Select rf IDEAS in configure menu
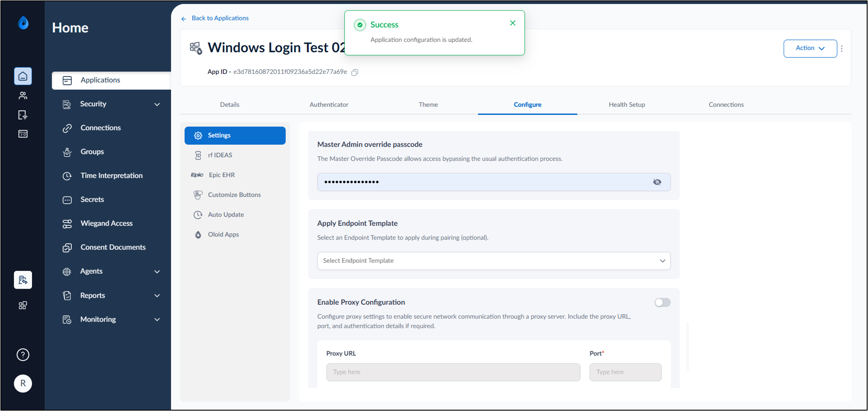Viewport: 868px width, 411px height. point(235,155)
